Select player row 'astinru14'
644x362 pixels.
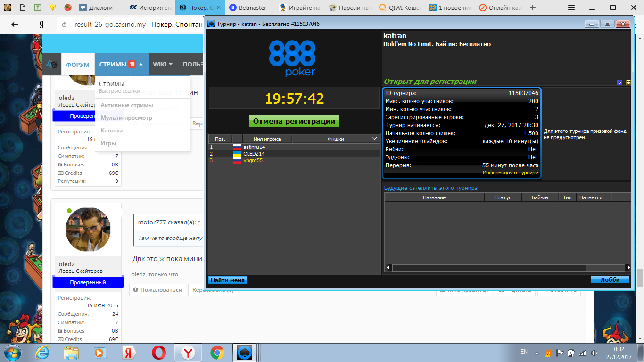coord(294,147)
